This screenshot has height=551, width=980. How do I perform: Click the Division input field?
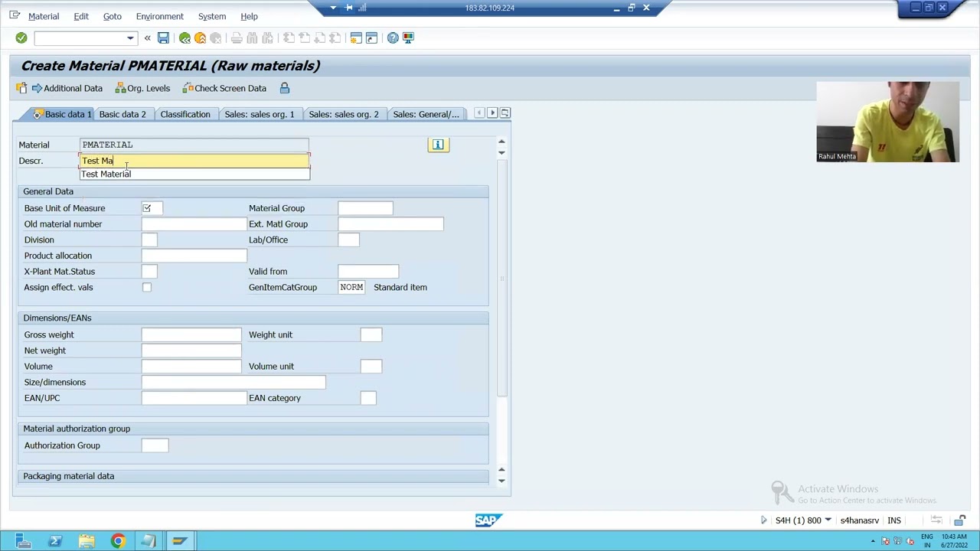pos(149,240)
